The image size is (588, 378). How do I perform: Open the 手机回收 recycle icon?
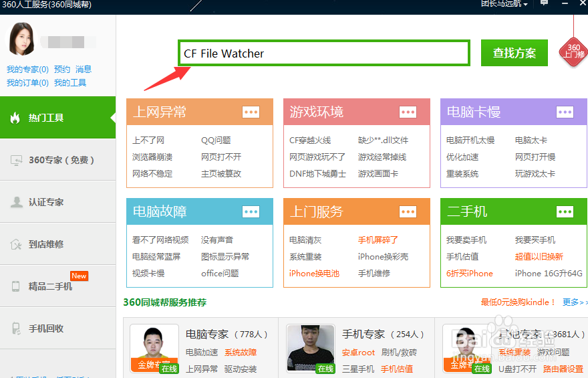pos(16,328)
